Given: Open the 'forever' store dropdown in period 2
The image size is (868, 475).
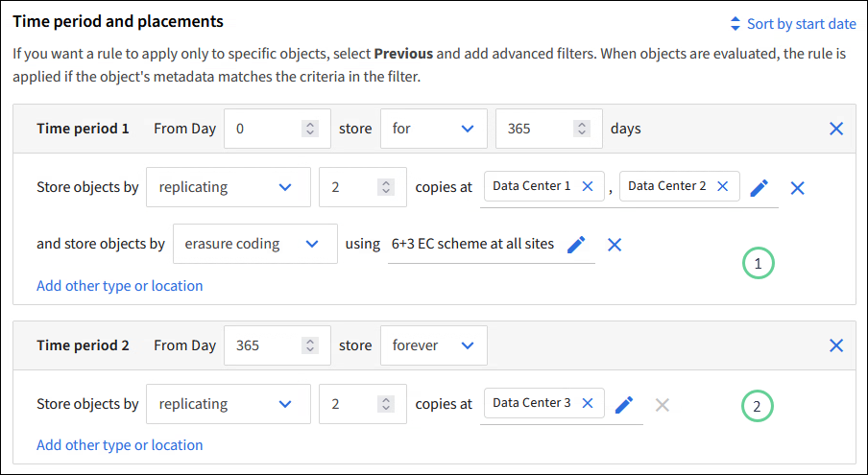Looking at the screenshot, I should pos(433,345).
